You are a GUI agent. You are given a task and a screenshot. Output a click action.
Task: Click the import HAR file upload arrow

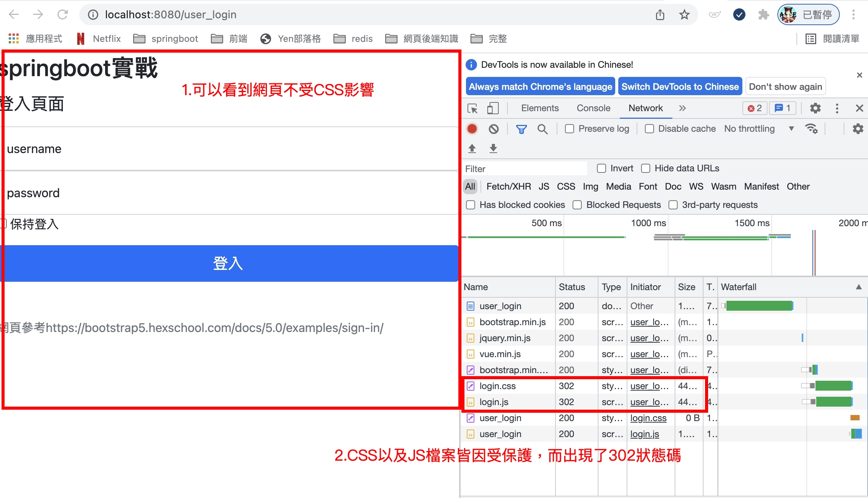click(x=472, y=148)
